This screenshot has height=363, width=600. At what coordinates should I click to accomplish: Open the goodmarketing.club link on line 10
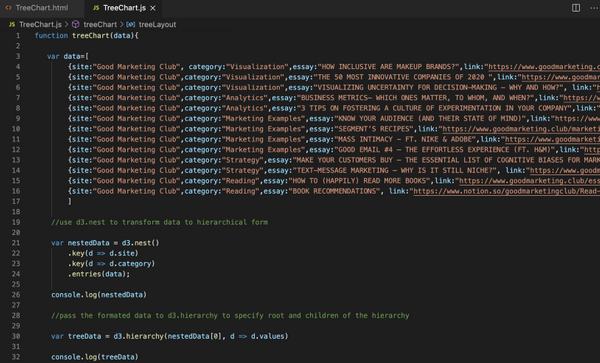pyautogui.click(x=521, y=129)
